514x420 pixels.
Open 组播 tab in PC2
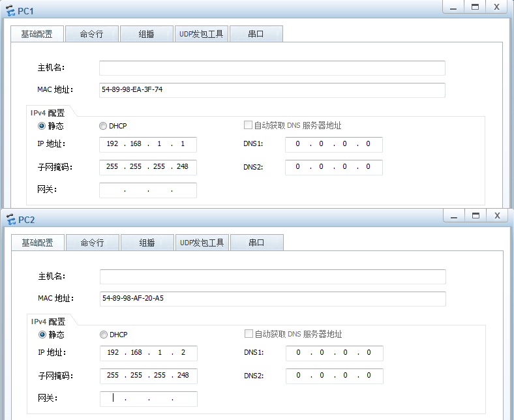(147, 243)
